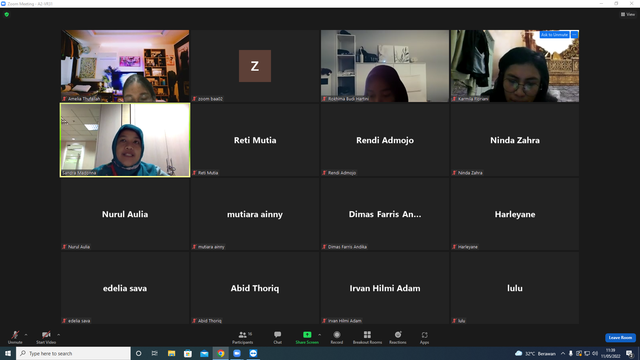Open Cortana from the taskbar
The height and width of the screenshot is (360, 640).
138,353
